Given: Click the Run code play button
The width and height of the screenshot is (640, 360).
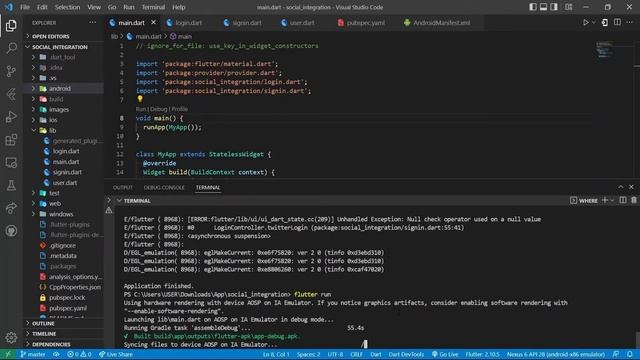Looking at the screenshot, I should 586,22.
